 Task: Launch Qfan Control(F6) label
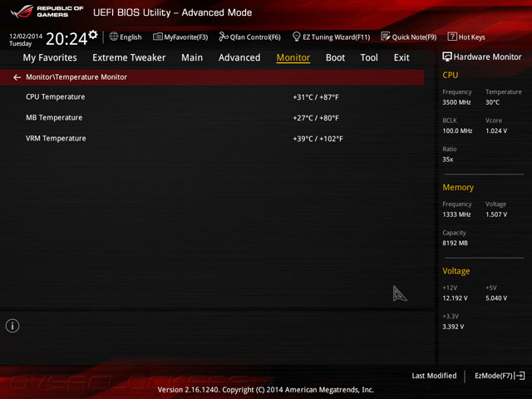pyautogui.click(x=255, y=37)
